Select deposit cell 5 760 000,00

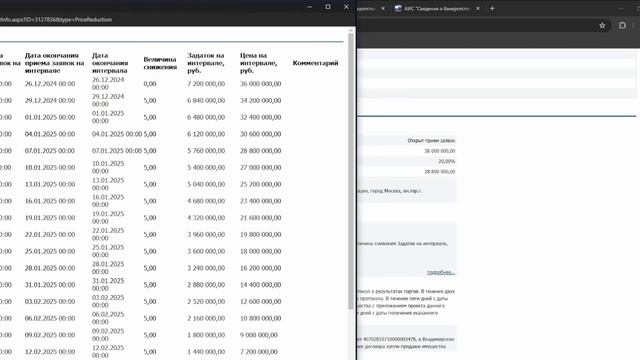click(206, 151)
